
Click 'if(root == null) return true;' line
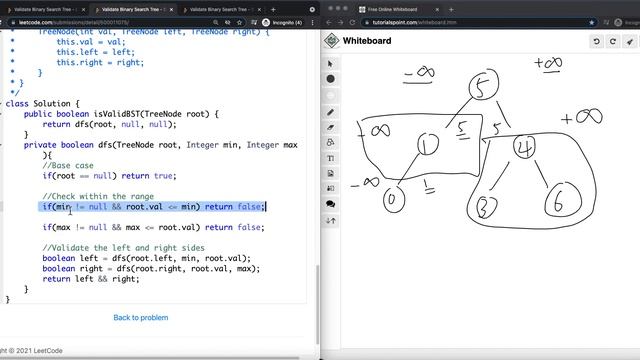(x=109, y=176)
